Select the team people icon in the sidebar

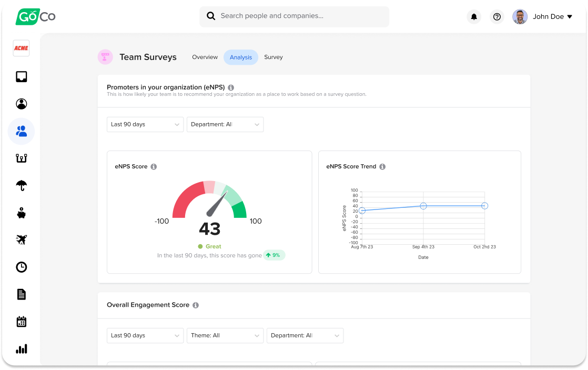coord(22,132)
